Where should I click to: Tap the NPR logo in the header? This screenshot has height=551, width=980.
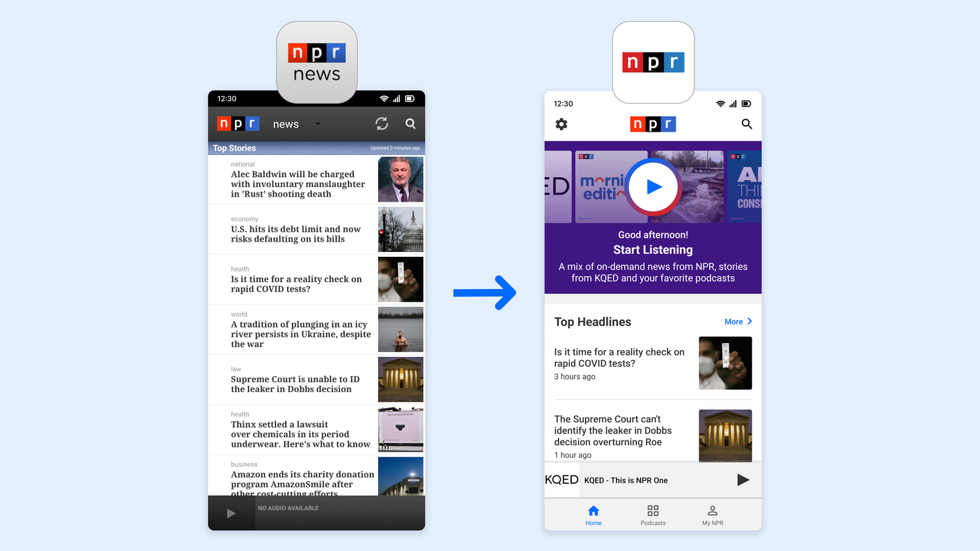pos(652,123)
